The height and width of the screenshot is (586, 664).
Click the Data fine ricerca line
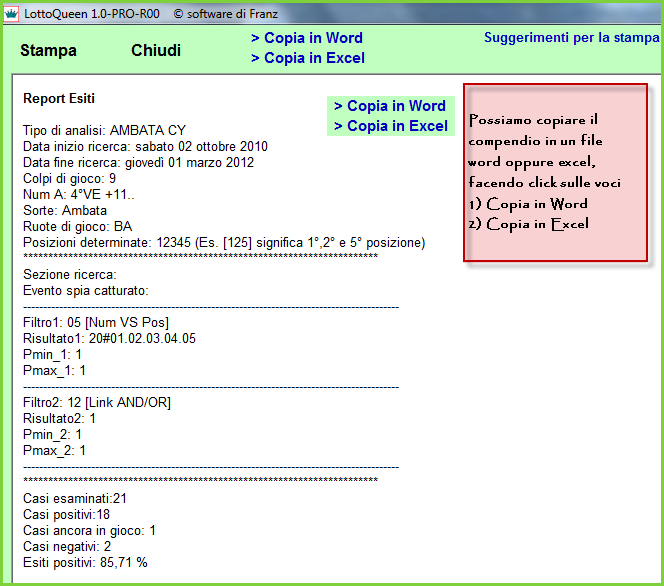[x=138, y=163]
